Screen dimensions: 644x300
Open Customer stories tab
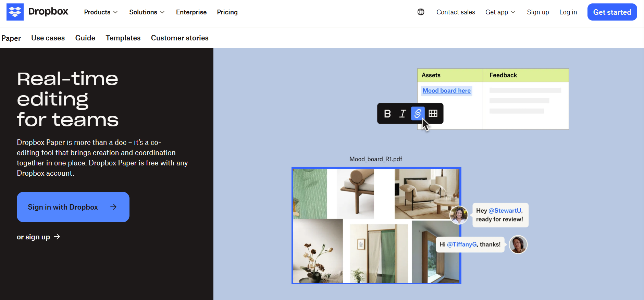pyautogui.click(x=180, y=38)
